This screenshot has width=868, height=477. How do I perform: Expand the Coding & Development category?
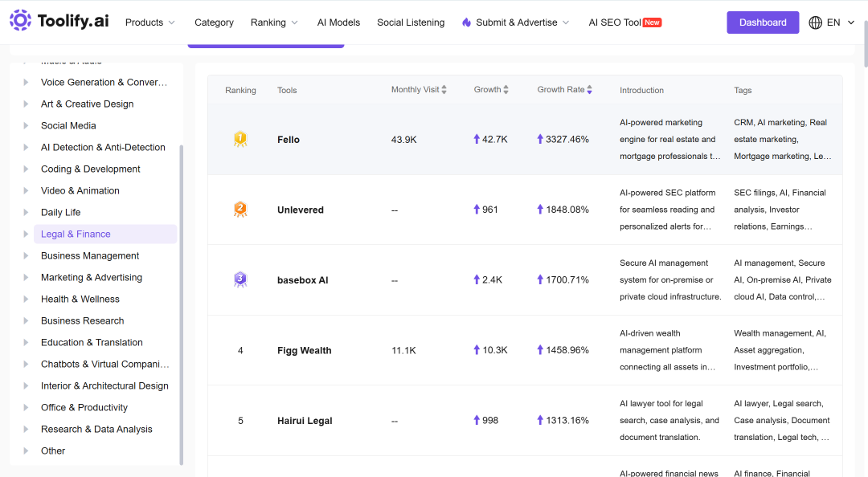(x=26, y=169)
